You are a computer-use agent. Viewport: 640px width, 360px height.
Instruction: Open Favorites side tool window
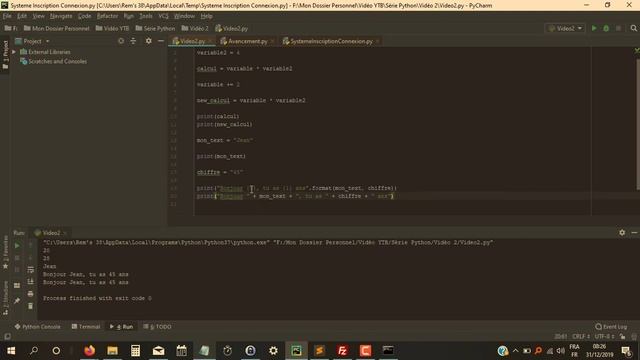[5, 252]
